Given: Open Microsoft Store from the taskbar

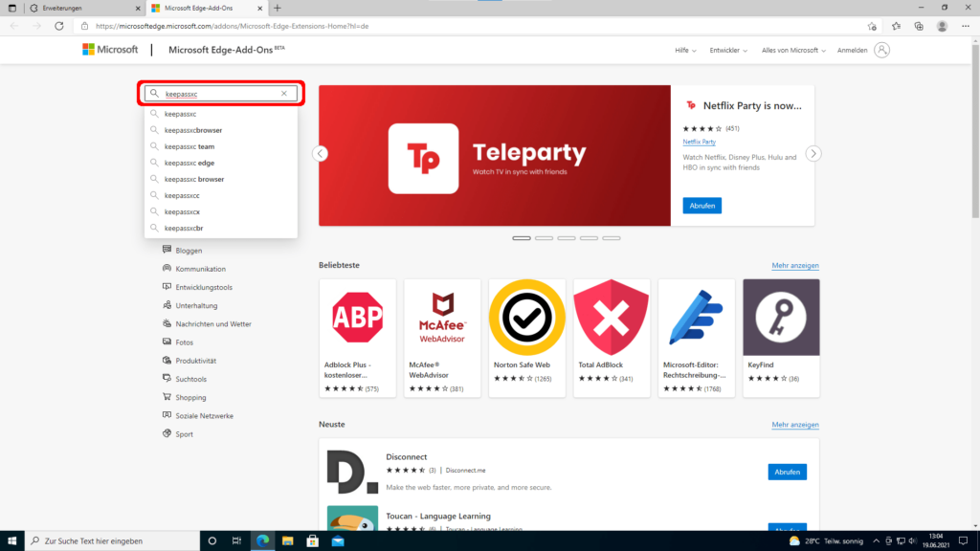Looking at the screenshot, I should point(313,541).
